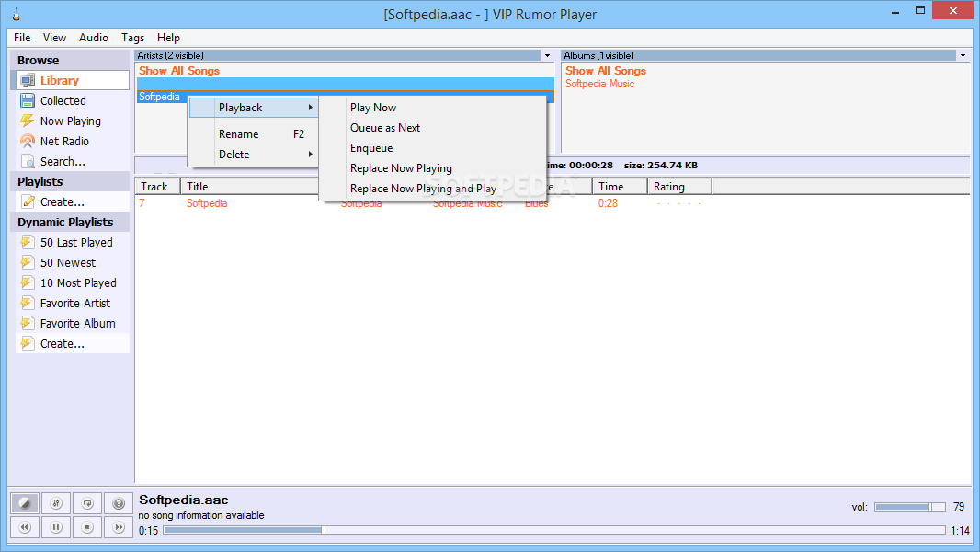Adjust the volume slider
Image resolution: width=980 pixels, height=552 pixels.
pos(910,507)
